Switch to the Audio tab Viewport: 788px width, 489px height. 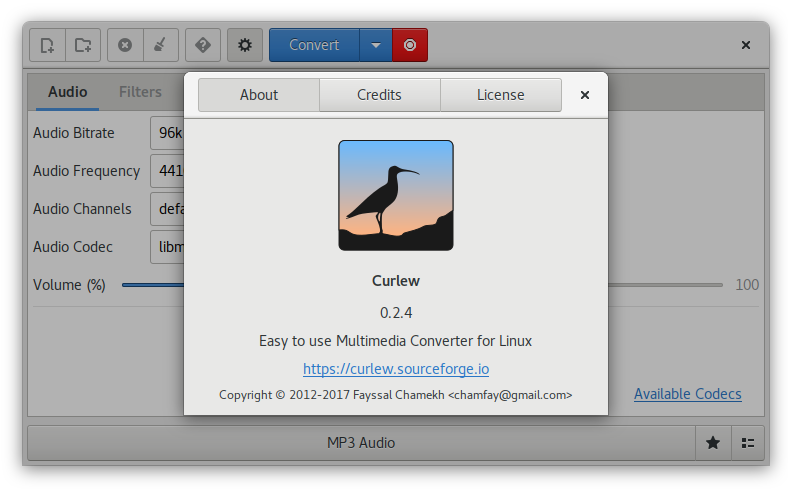(x=67, y=92)
